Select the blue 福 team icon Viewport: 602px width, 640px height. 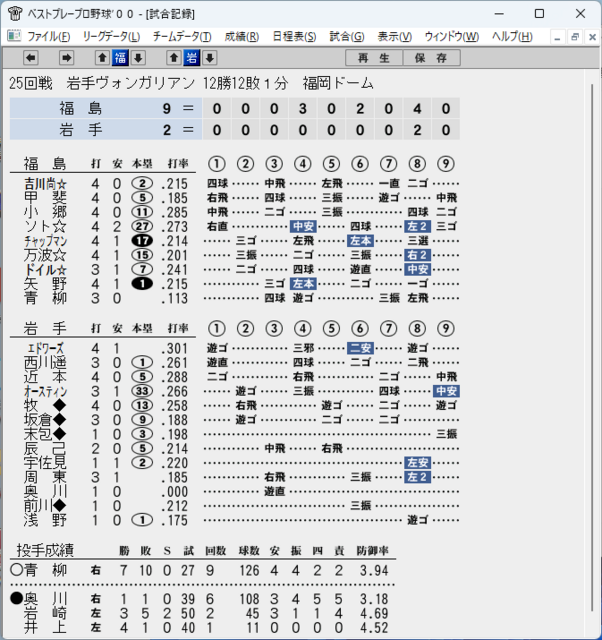click(x=120, y=58)
